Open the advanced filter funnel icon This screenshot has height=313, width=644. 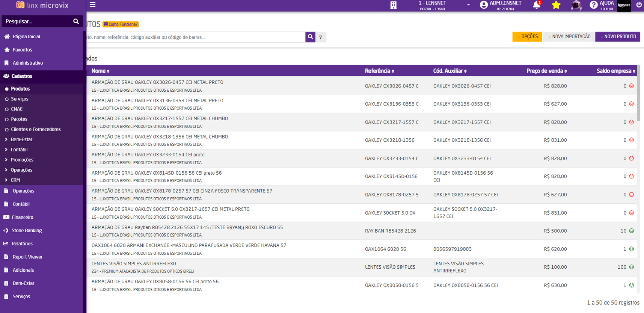point(321,37)
